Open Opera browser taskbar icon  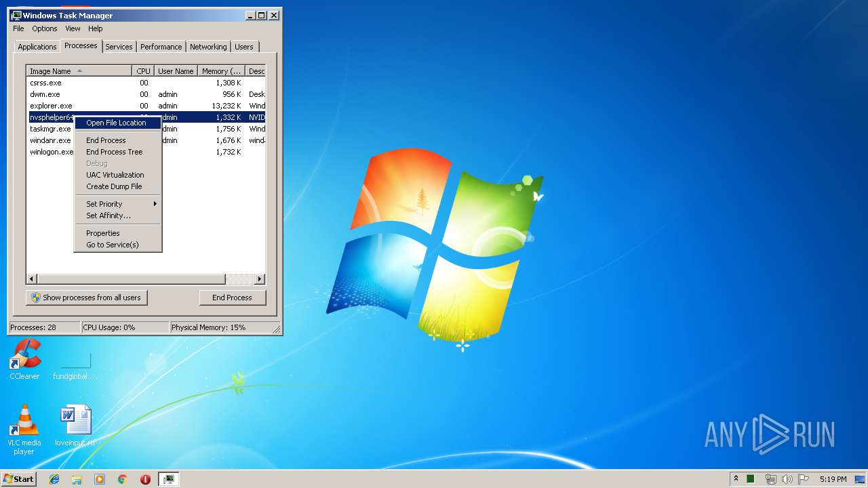click(x=145, y=479)
